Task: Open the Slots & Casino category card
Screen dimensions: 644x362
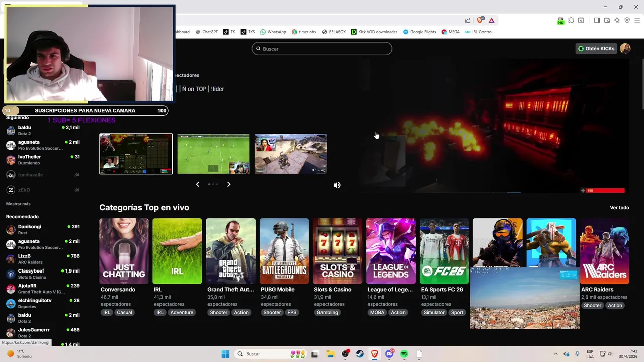Action: tap(338, 251)
